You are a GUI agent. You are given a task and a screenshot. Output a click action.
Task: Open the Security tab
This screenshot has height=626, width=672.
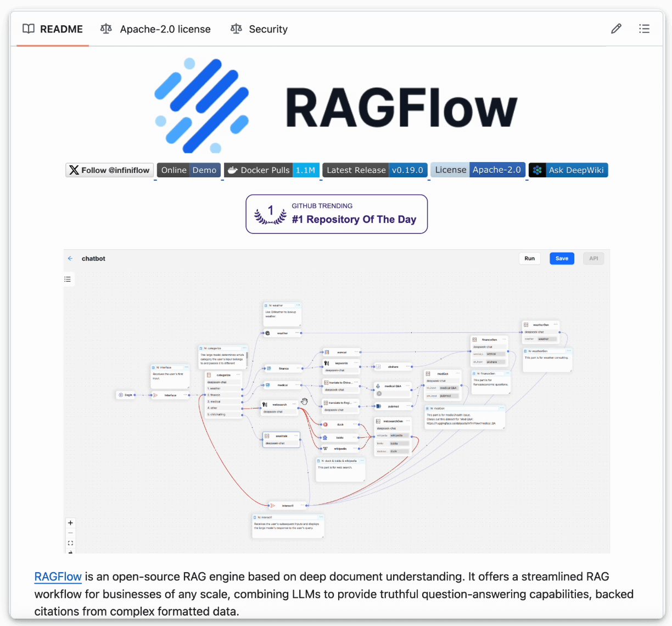click(x=259, y=29)
